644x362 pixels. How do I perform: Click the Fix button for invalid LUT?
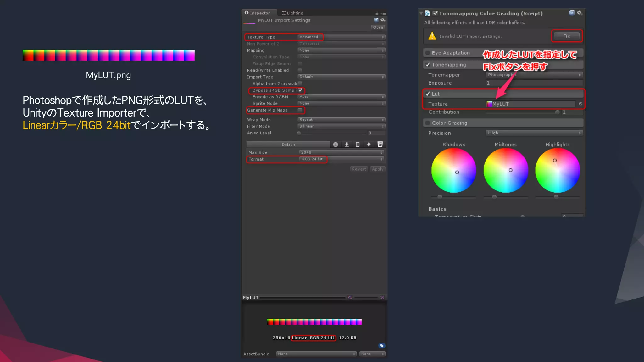coord(567,36)
